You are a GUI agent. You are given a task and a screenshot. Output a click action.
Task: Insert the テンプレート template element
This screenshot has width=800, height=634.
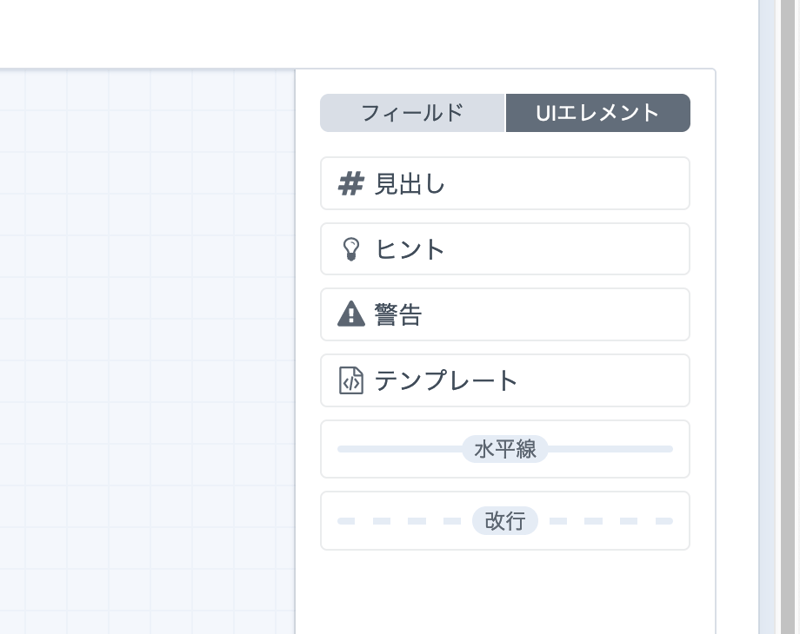click(x=505, y=381)
